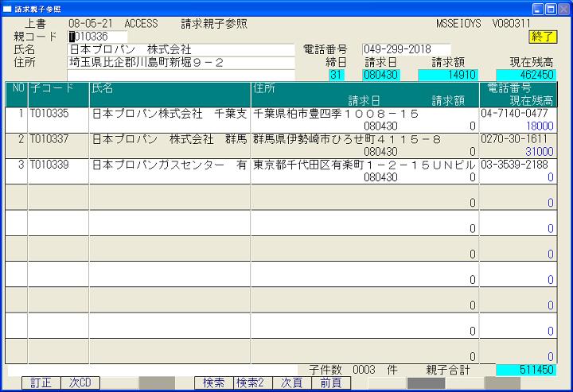Go to next page with 次頁
Viewport: 573px width, 392px height.
[x=292, y=383]
